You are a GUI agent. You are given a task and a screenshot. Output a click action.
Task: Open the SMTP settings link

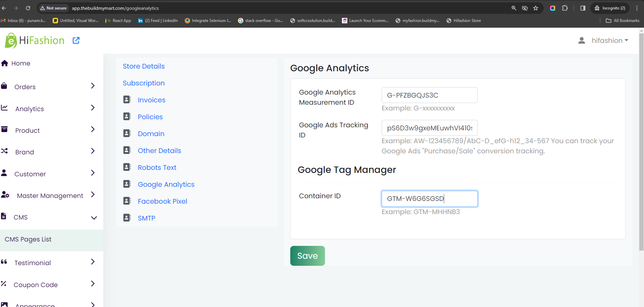[x=146, y=218]
